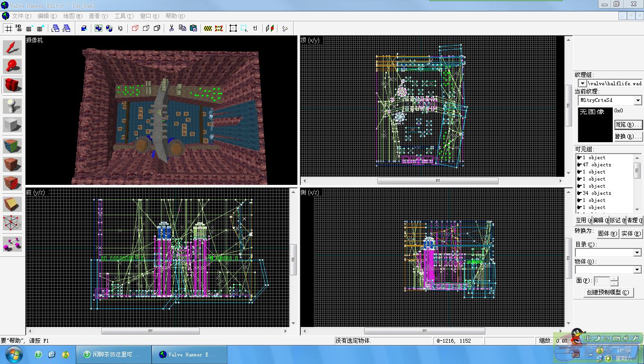Select the red arrow Selection tool

pyautogui.click(x=13, y=48)
